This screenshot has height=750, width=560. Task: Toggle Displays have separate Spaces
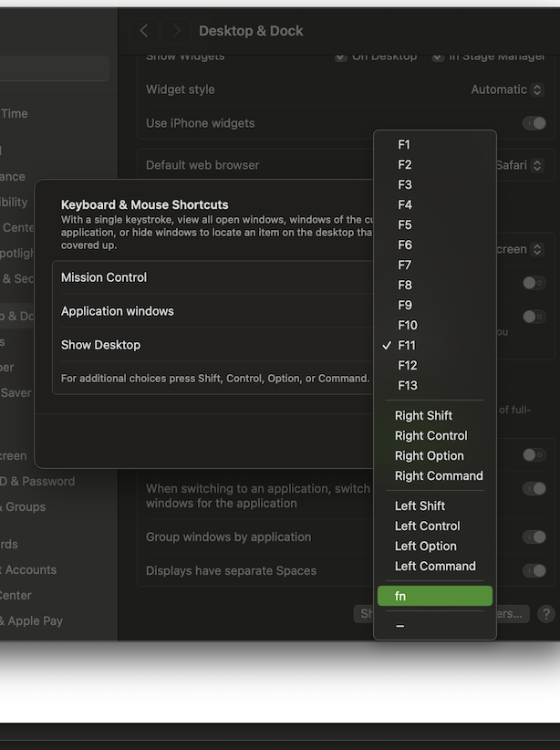[x=532, y=570]
